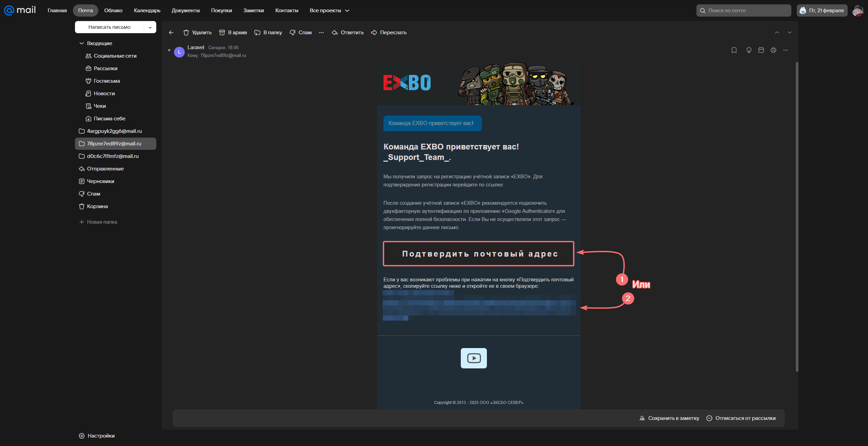868x446 pixels.
Task: Go to the previous email arrow
Action: [x=777, y=33]
